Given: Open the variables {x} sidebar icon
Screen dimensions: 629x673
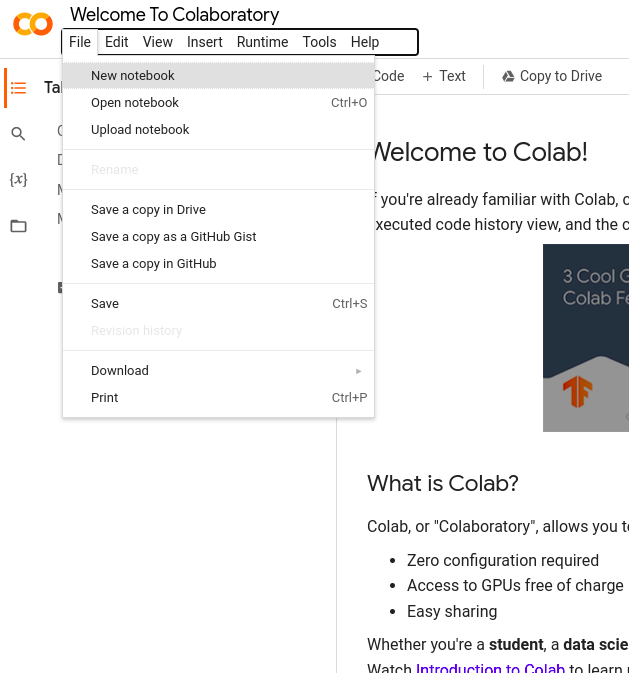Looking at the screenshot, I should coord(18,179).
